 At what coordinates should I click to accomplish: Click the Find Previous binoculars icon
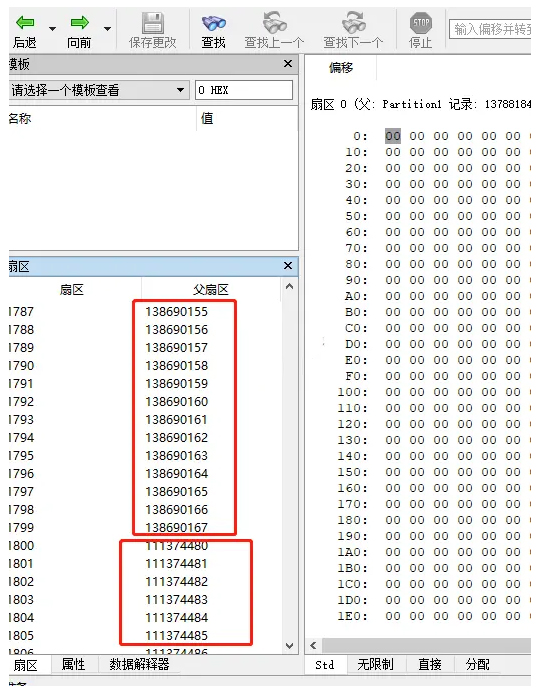pyautogui.click(x=274, y=22)
